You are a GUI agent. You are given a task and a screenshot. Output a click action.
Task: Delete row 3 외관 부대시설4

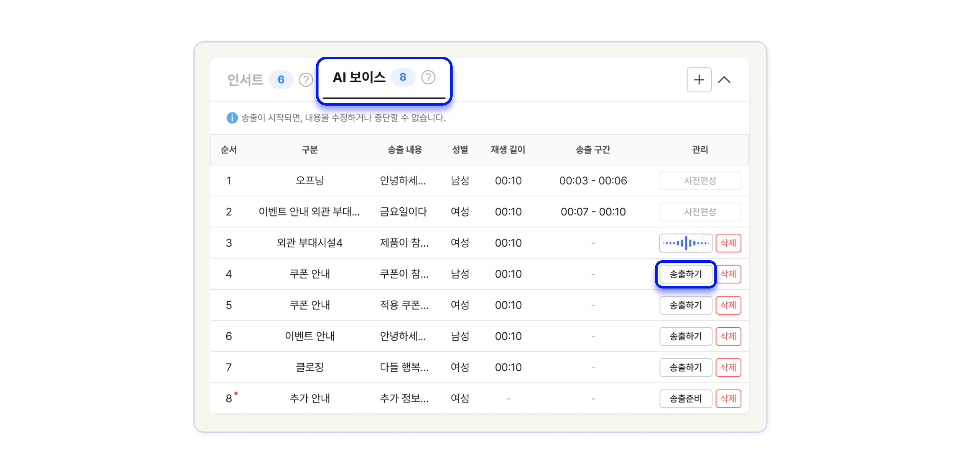[x=728, y=243]
